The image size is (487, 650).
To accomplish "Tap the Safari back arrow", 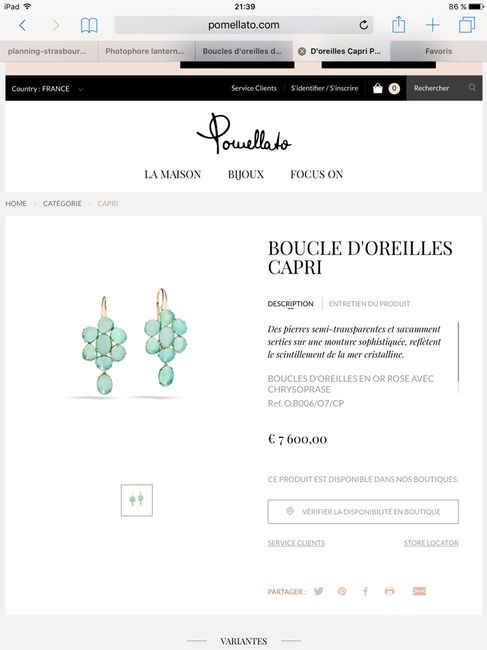I will [x=23, y=25].
